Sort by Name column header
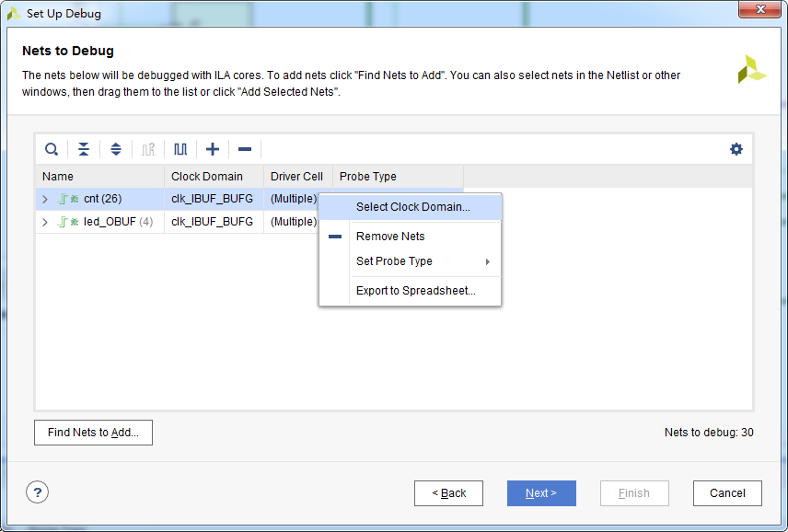The width and height of the screenshot is (788, 532). tap(100, 177)
